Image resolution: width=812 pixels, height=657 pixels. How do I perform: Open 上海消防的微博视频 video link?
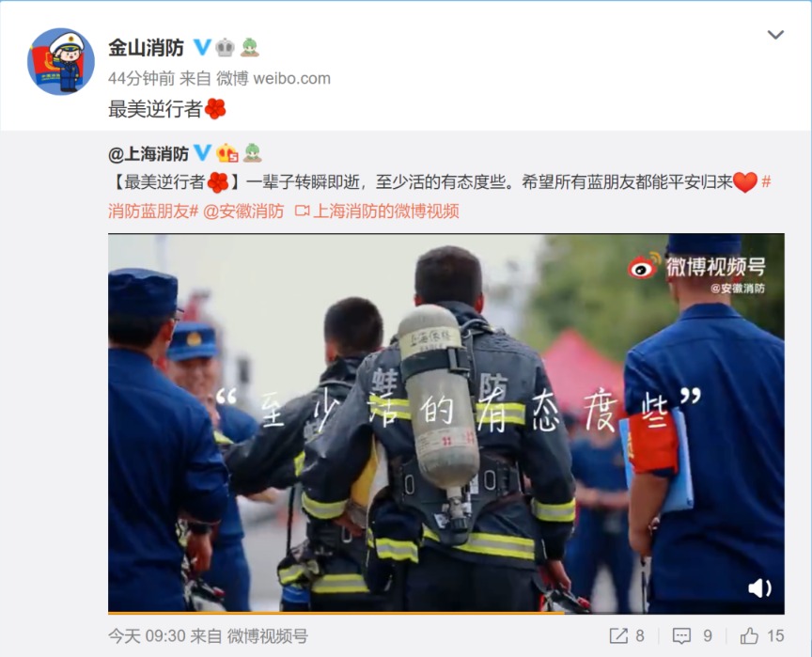click(377, 211)
